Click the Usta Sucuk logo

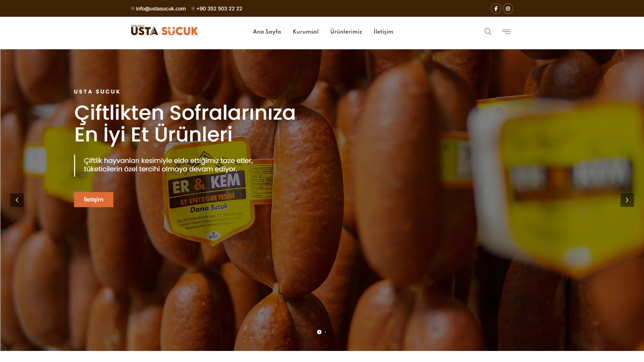pos(164,30)
